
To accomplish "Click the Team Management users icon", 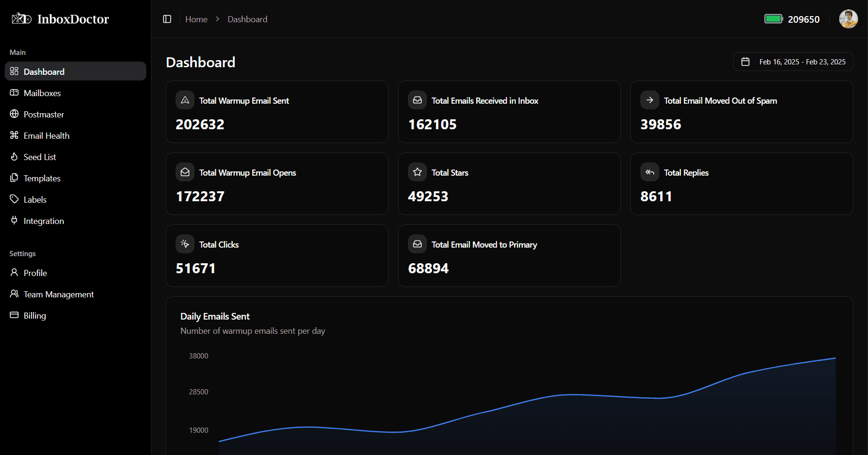I will tap(14, 294).
